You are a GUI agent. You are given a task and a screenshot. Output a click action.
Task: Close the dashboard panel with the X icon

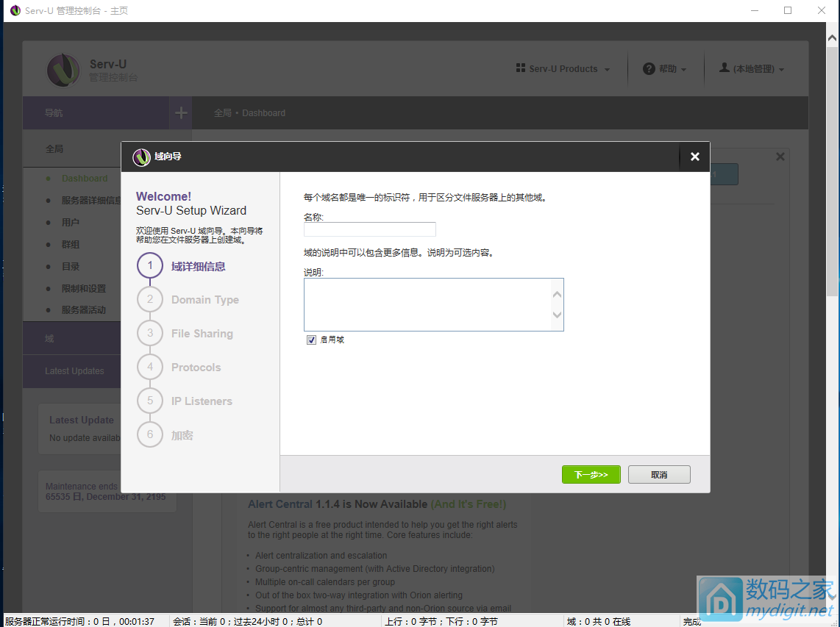780,157
